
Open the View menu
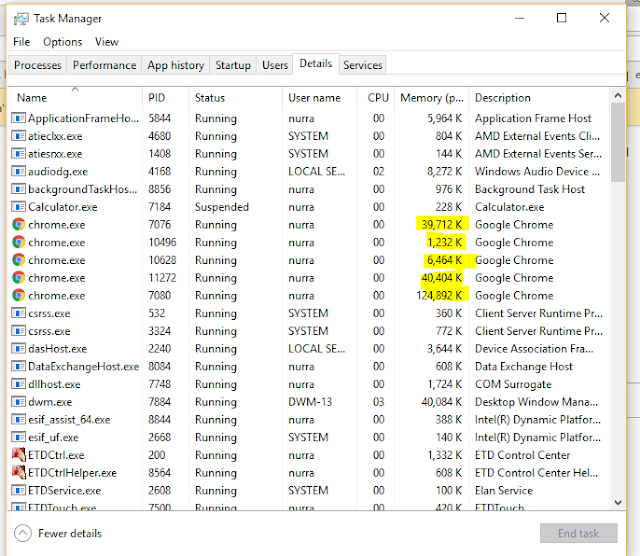pyautogui.click(x=107, y=42)
